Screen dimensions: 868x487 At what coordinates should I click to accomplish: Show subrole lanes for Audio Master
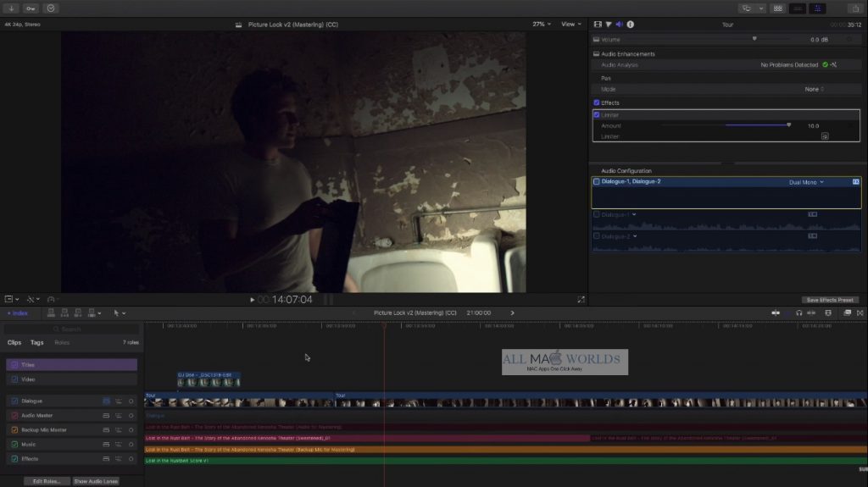click(x=119, y=416)
